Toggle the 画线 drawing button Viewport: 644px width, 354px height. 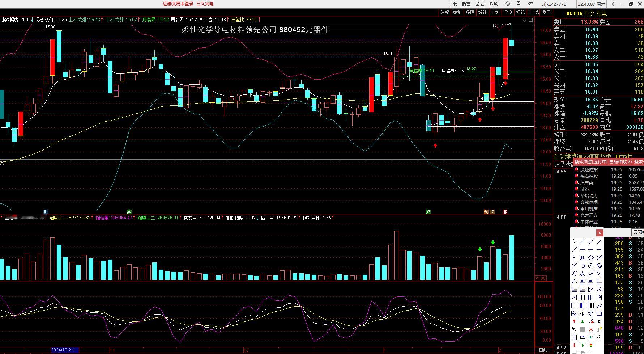tap(495, 12)
